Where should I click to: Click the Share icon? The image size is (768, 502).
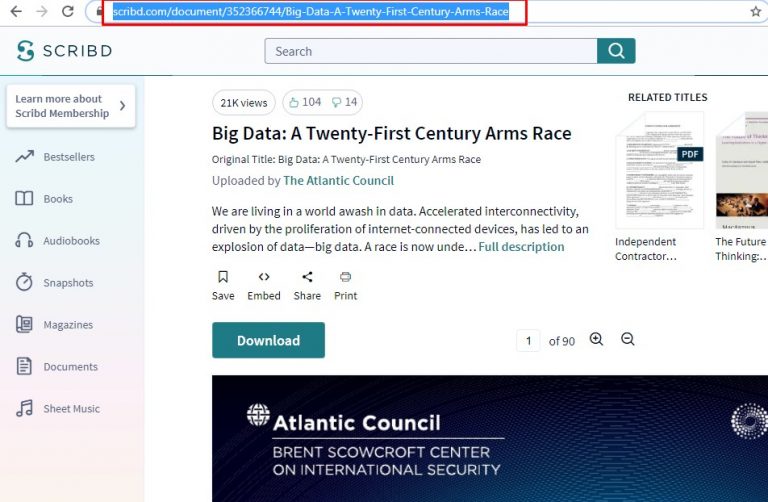(307, 277)
